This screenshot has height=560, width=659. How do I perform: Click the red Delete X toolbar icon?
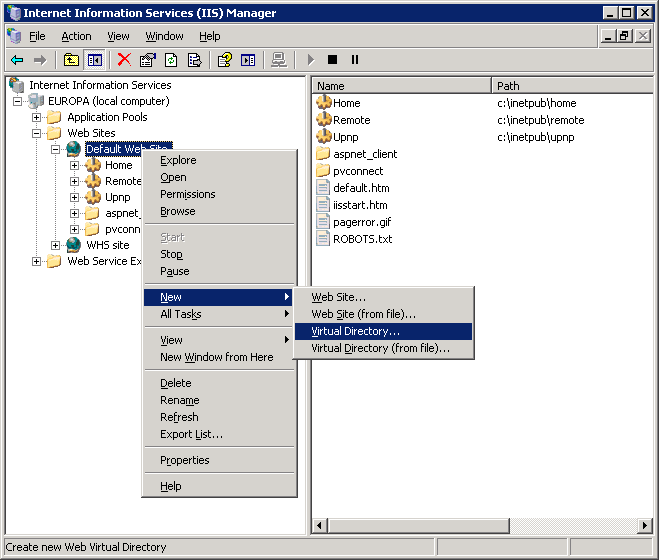(124, 60)
